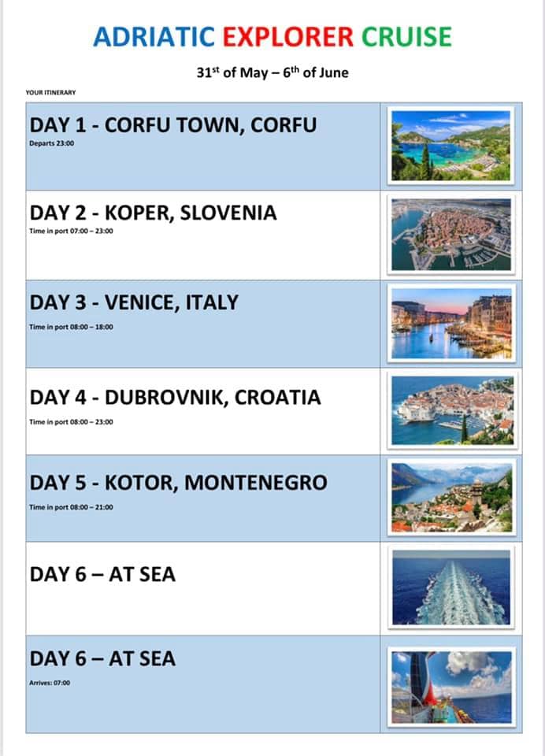
Task: Select the 31st of May date line
Action: point(272,72)
